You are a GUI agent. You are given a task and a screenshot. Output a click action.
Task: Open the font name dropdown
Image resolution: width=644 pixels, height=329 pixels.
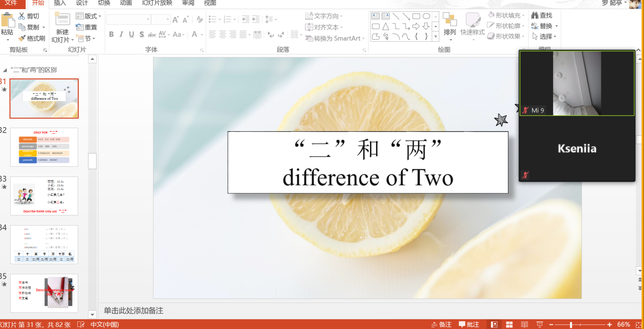point(148,19)
